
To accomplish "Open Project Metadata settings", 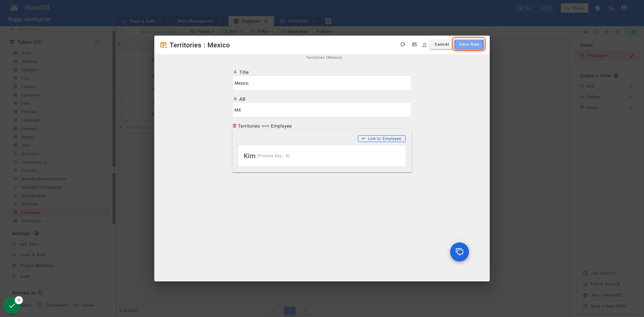I will (x=37, y=266).
